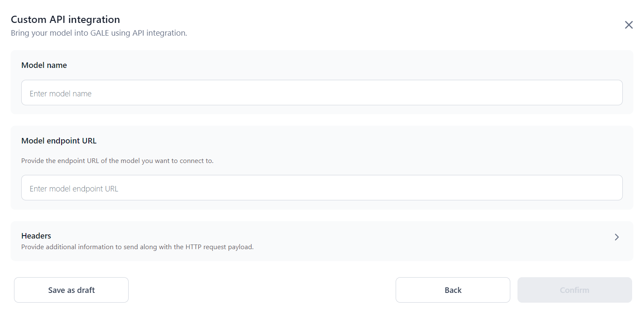Click the "Enter model endpoint URL" placeholder
This screenshot has width=644, height=312.
click(x=74, y=189)
